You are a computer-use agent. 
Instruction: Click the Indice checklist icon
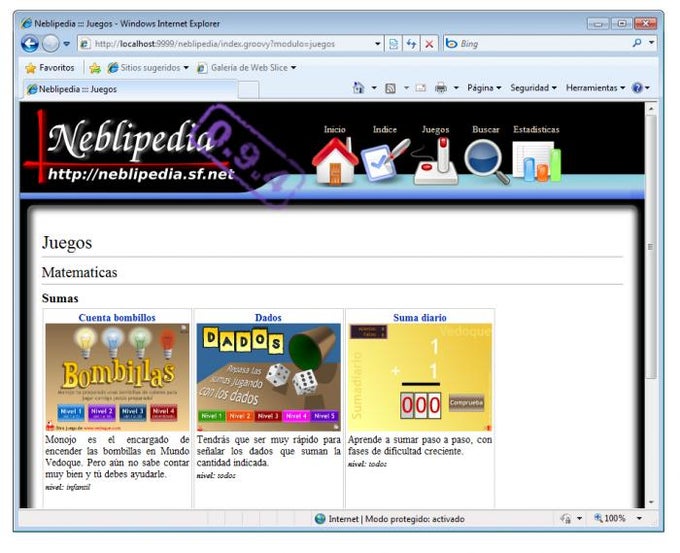[x=384, y=160]
